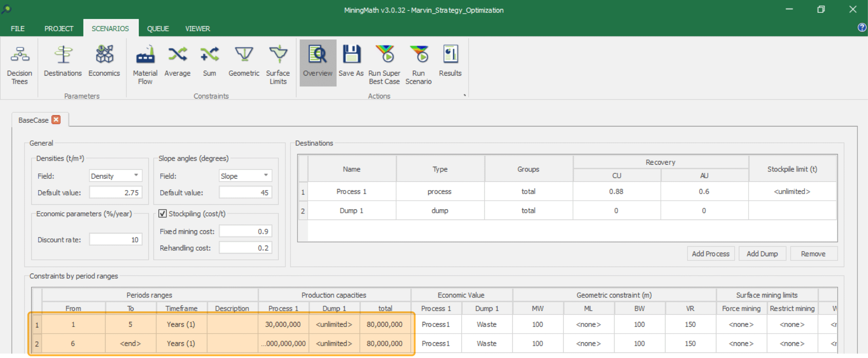Switch to the VIEWER tab

[197, 28]
